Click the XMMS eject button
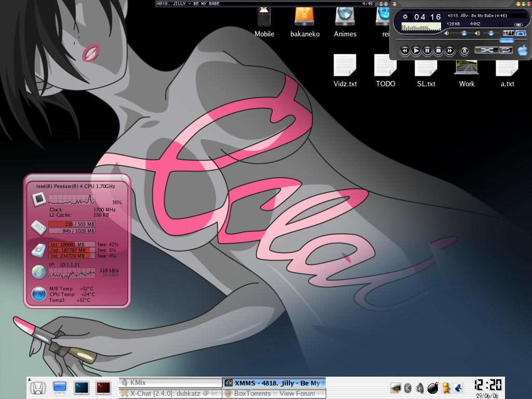The height and width of the screenshot is (399, 532). click(464, 50)
